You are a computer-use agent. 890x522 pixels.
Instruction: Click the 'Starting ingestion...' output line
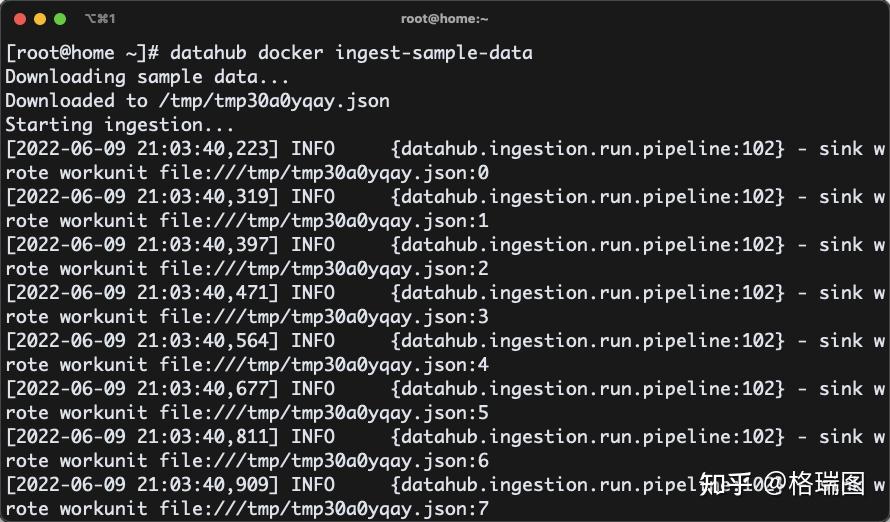click(120, 125)
